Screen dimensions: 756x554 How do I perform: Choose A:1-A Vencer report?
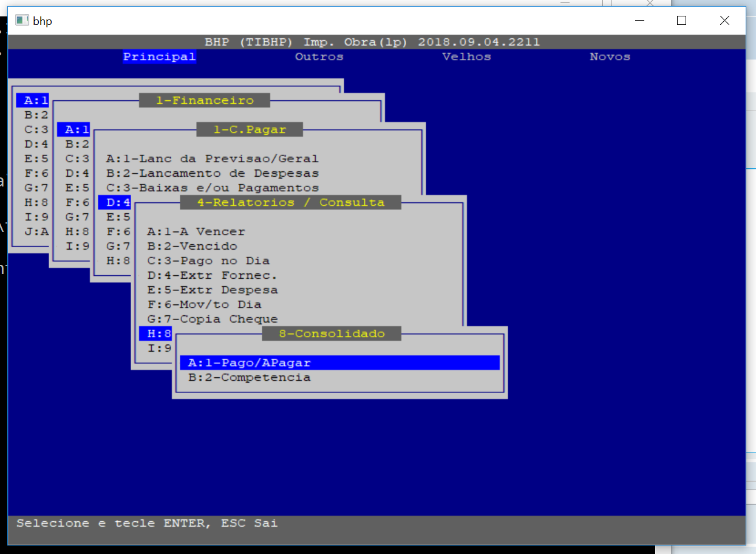click(x=196, y=231)
